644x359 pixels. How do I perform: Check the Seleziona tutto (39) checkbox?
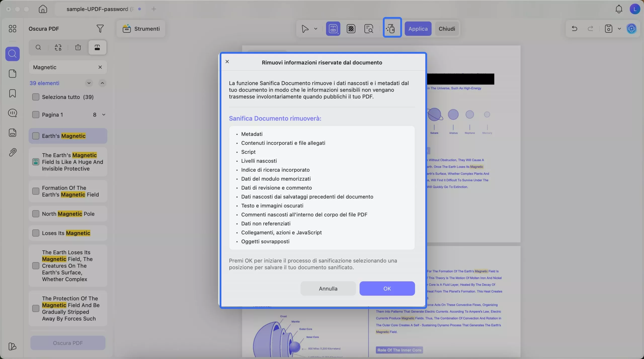(x=36, y=97)
